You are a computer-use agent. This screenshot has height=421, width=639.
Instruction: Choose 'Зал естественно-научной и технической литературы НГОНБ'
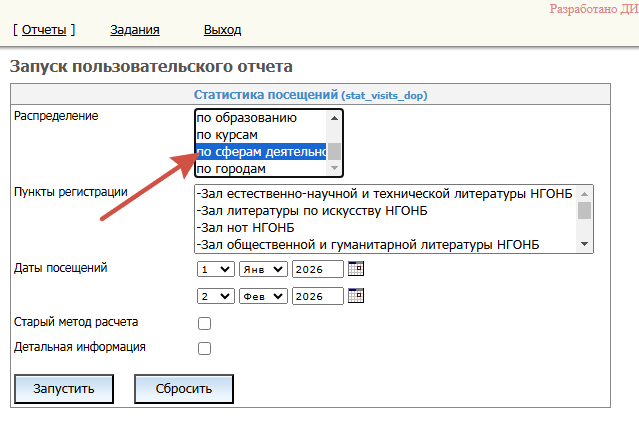(386, 194)
